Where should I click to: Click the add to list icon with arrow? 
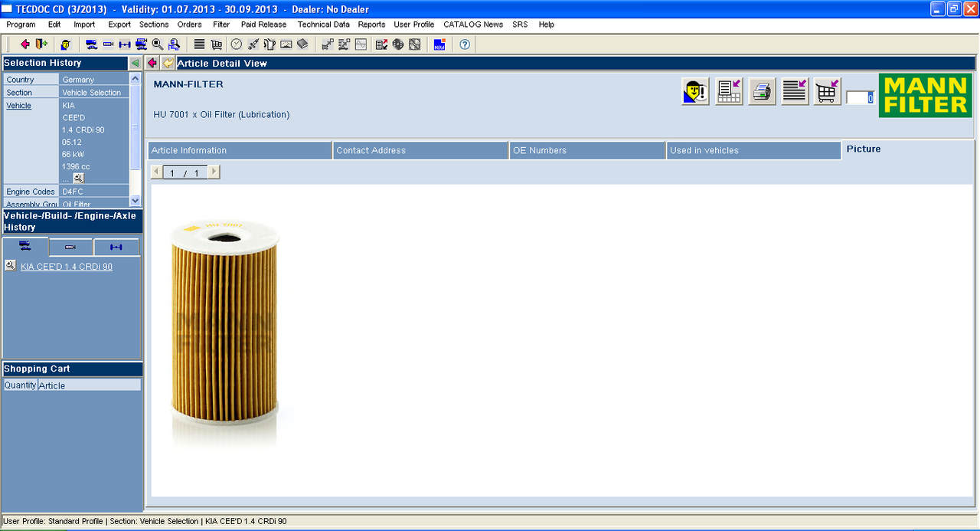[x=795, y=92]
